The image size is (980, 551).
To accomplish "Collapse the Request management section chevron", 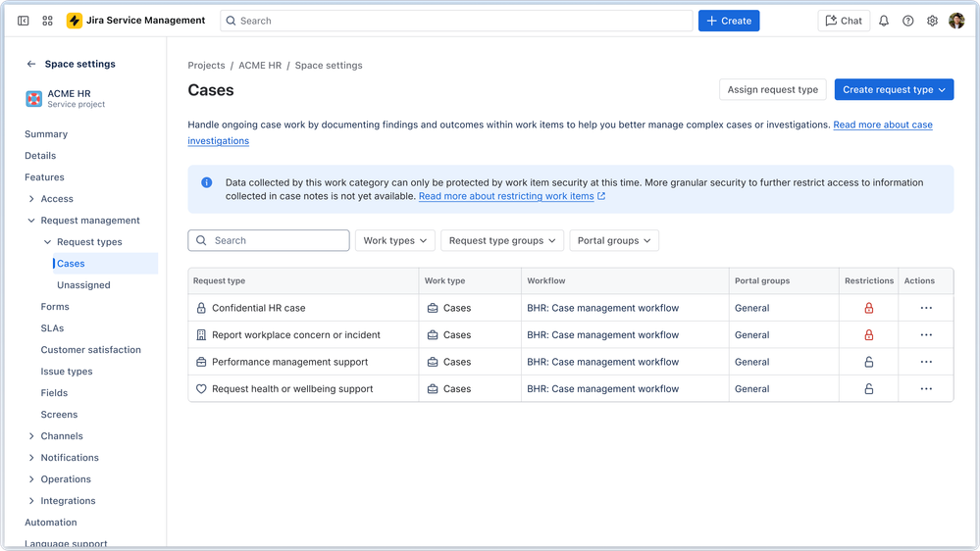I will (31, 221).
